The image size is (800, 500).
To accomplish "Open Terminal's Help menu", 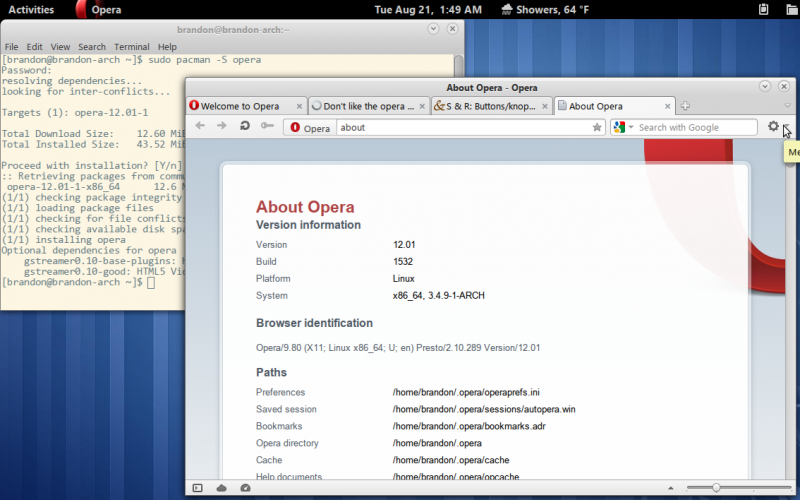I will click(x=167, y=46).
